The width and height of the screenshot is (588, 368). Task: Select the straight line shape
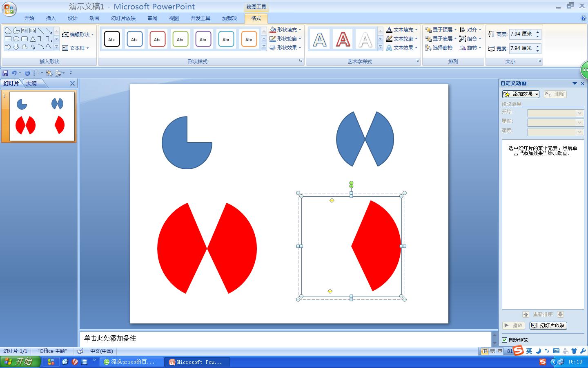tap(41, 31)
